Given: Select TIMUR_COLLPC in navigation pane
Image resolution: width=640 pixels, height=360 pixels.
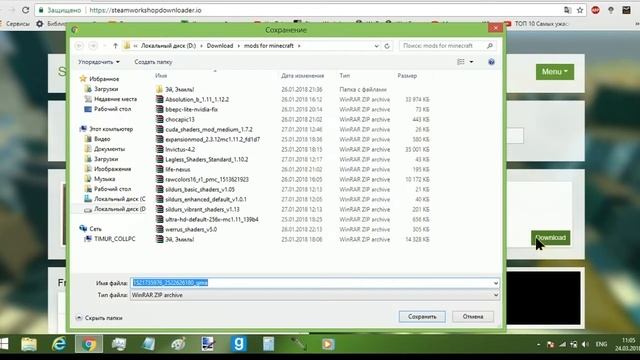Looking at the screenshot, I should point(110,239).
